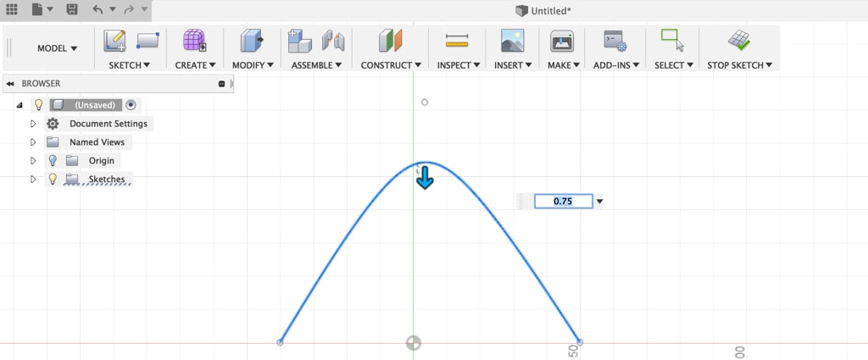Expand the Origin folder
868x360 pixels.
33,160
